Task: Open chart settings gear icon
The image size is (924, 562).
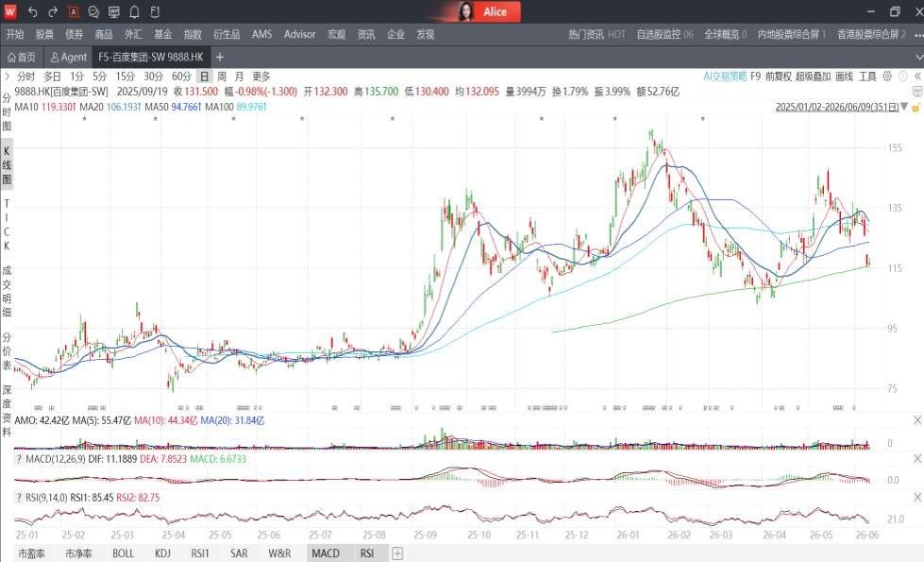Action: (x=887, y=77)
